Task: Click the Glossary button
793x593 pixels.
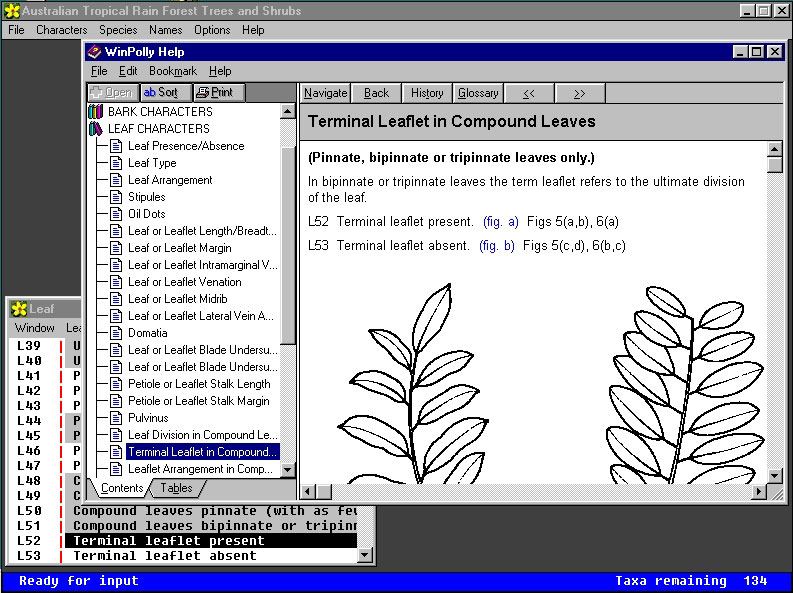Action: point(478,93)
